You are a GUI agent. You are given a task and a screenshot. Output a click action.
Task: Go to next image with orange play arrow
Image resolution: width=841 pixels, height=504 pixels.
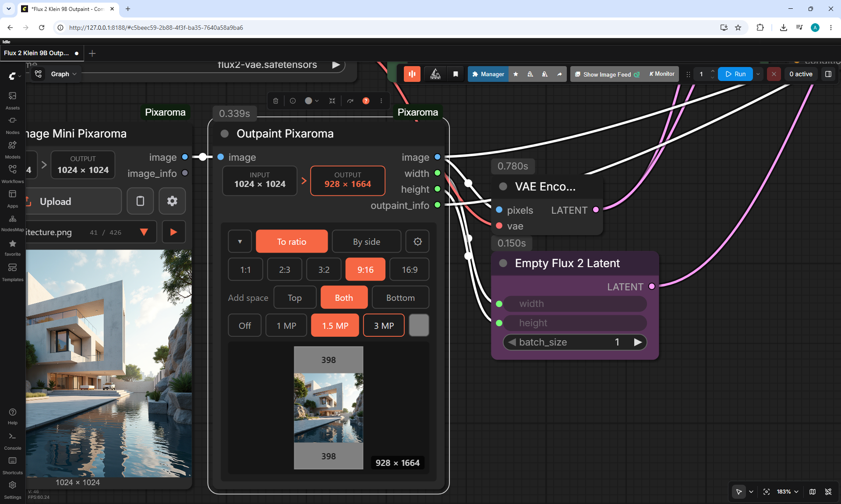coord(173,232)
